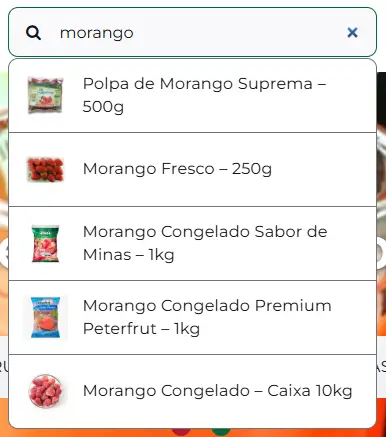Click the green circle below the dropdown
Image resolution: width=386 pixels, height=437 pixels.
click(x=221, y=431)
